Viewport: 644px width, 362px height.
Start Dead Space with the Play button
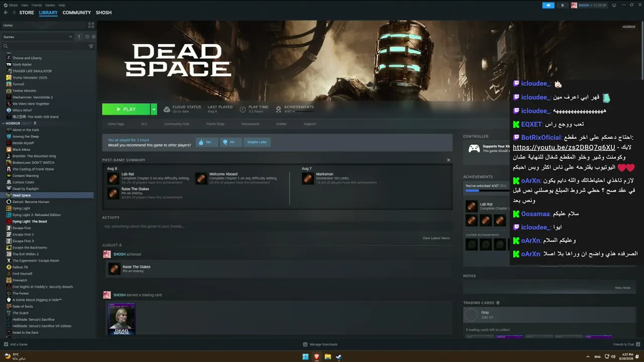pos(126,109)
